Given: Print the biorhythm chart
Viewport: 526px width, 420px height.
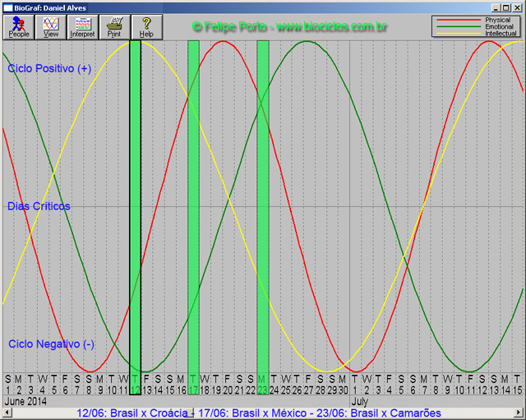Looking at the screenshot, I should pyautogui.click(x=114, y=27).
